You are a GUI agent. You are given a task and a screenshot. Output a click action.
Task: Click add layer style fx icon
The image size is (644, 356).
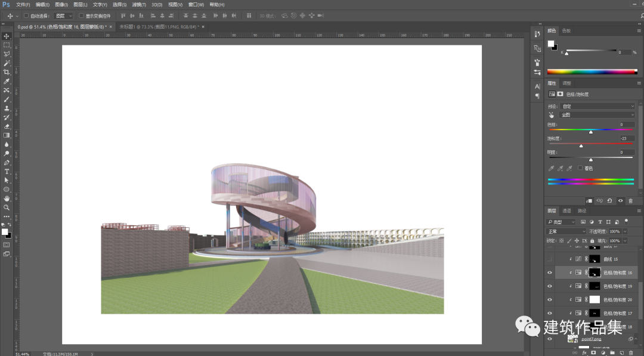pyautogui.click(x=584, y=352)
